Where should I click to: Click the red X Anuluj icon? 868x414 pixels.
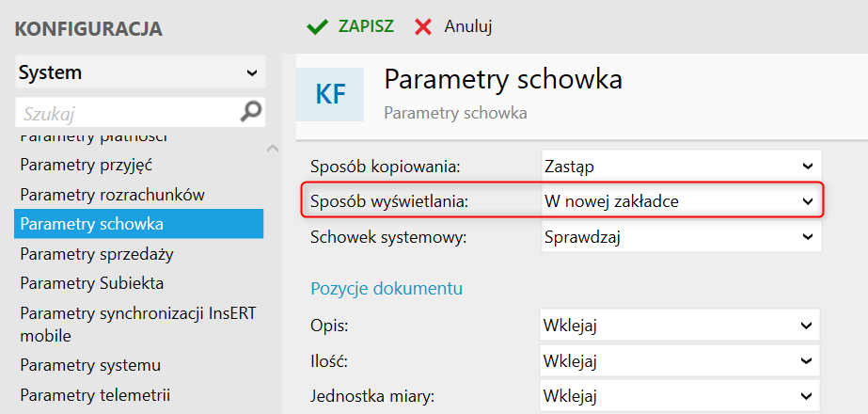pyautogui.click(x=424, y=26)
